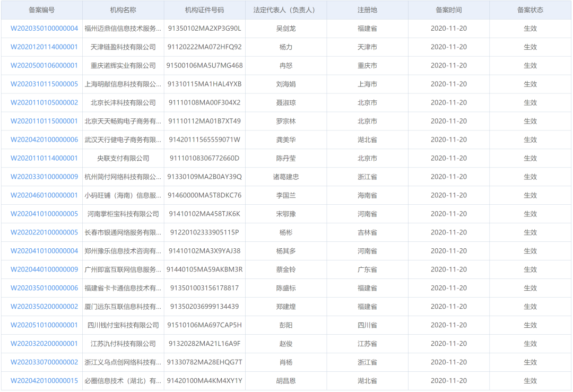Open record link W2020310115000005
Image resolution: width=573 pixels, height=392 pixels.
(x=44, y=84)
